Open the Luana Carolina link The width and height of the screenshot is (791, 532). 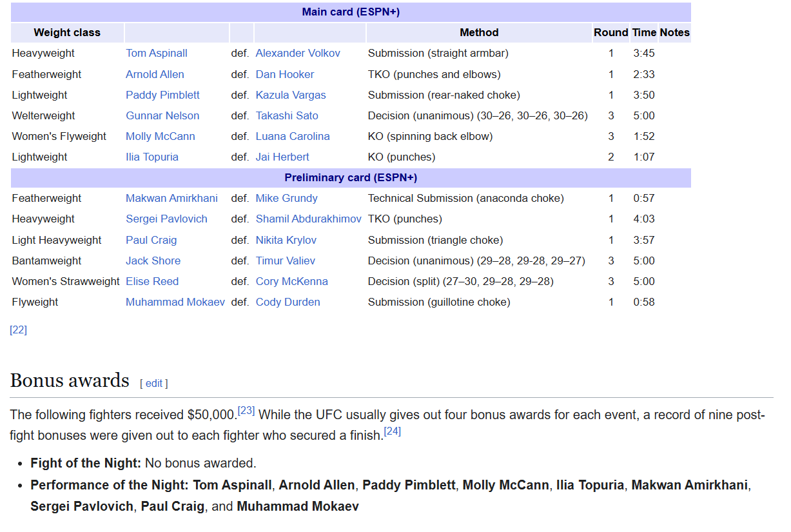click(x=293, y=136)
